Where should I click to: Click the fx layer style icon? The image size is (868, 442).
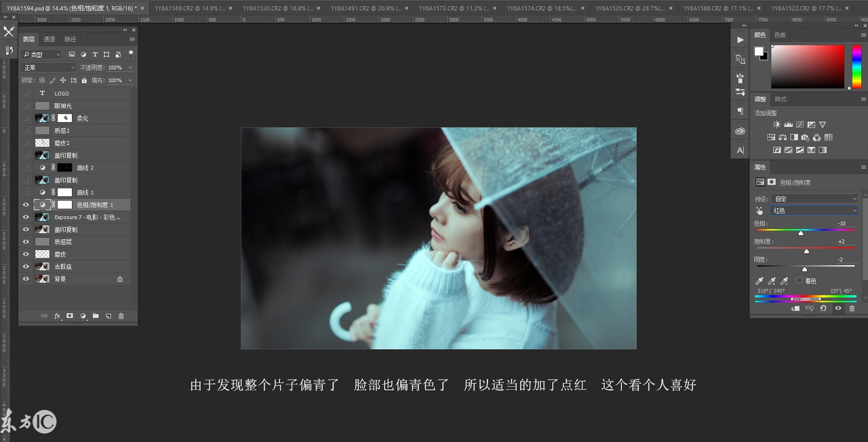point(57,316)
